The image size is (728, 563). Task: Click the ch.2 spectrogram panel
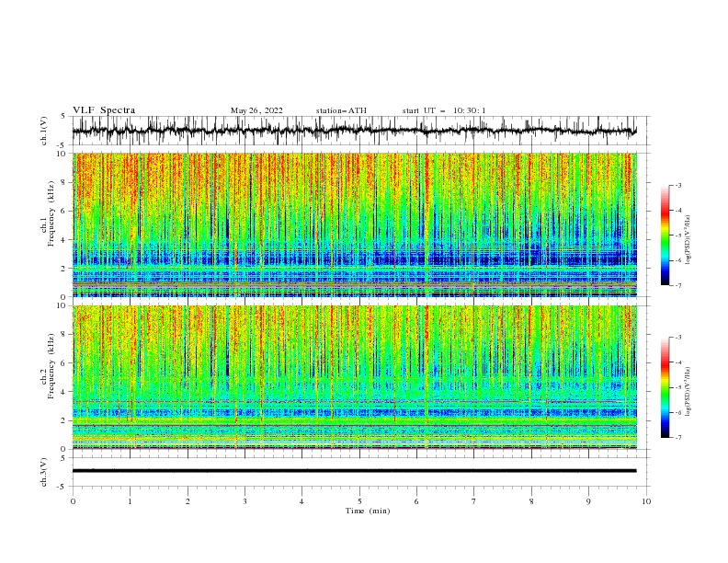[355, 377]
